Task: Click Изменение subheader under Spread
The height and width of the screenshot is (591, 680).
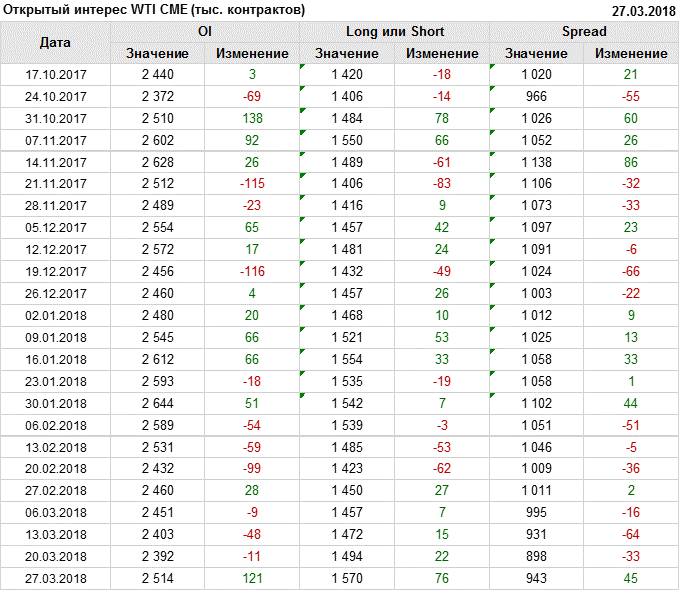Action: 631,53
